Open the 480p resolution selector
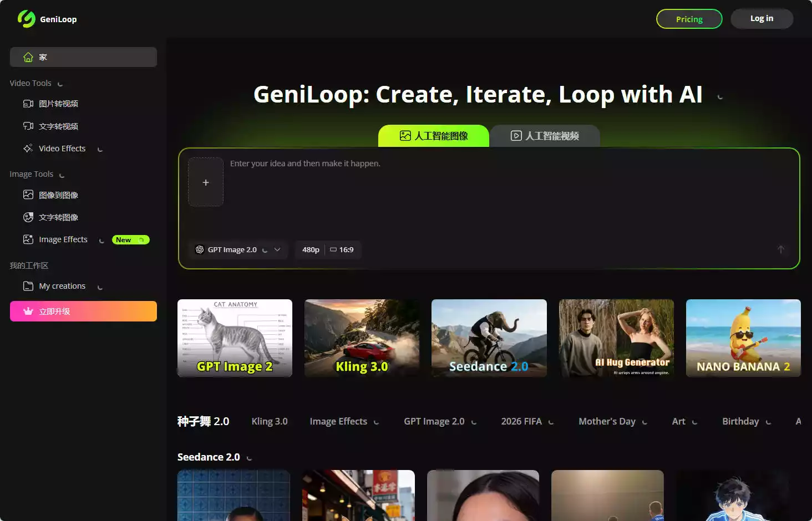 (x=311, y=249)
